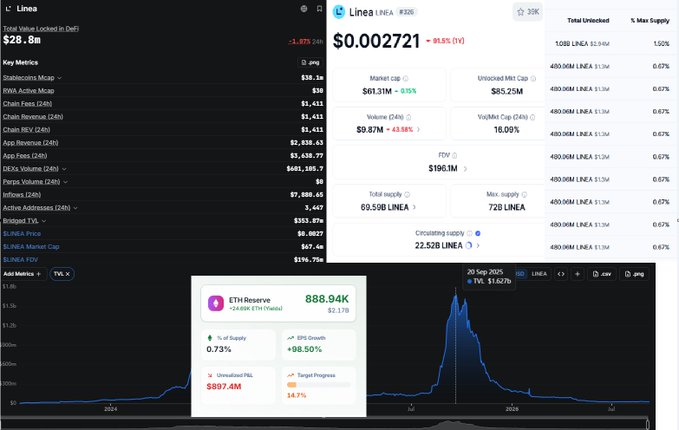Open Circulating supply info icon
Viewport: 679px width, 430px height.
coord(469,233)
